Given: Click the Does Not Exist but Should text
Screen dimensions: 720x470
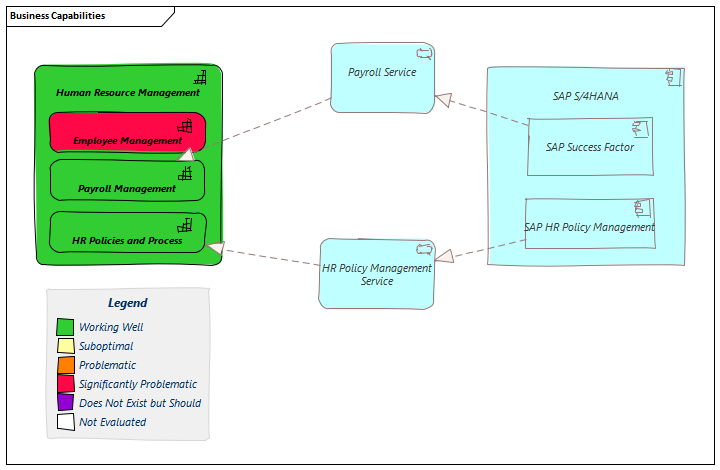Looking at the screenshot, I should [140, 403].
